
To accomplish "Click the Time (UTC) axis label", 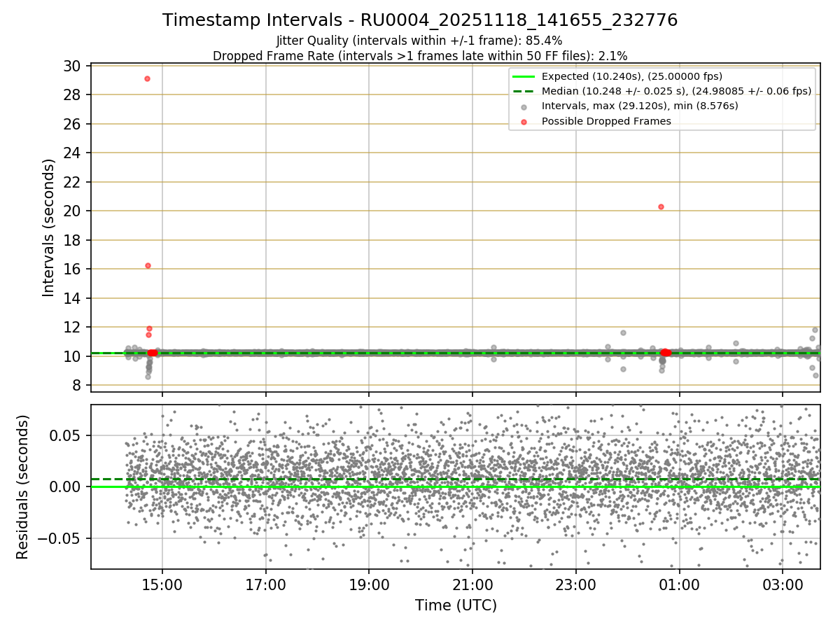I will point(456,605).
